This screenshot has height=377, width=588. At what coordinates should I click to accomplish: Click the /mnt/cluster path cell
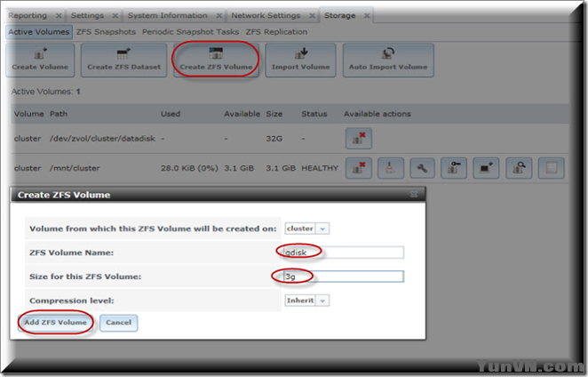75,168
